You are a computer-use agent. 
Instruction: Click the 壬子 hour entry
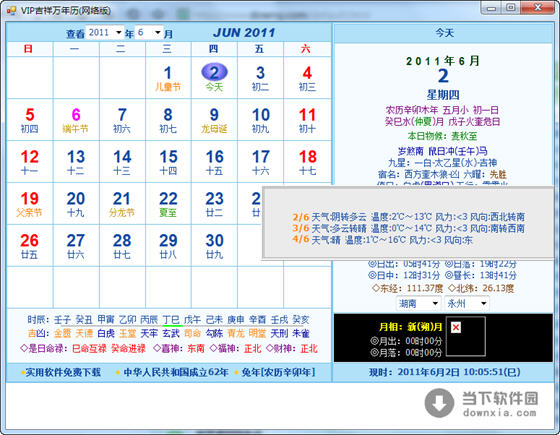(62, 320)
